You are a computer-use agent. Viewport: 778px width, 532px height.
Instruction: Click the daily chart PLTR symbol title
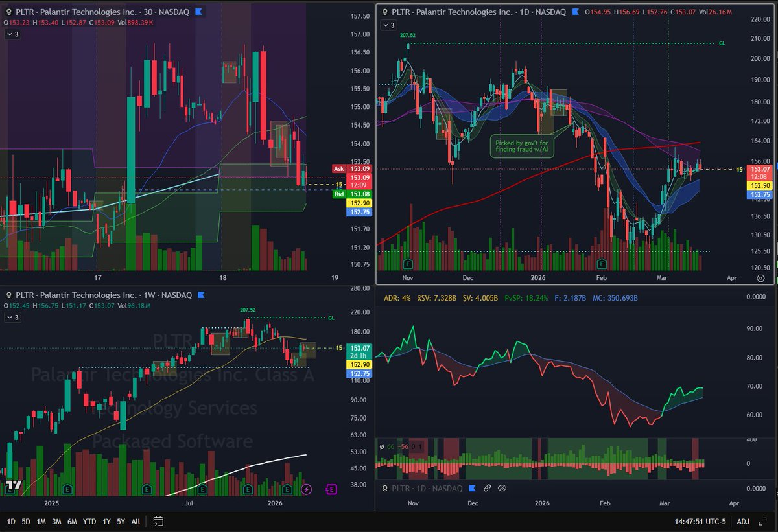(478, 12)
